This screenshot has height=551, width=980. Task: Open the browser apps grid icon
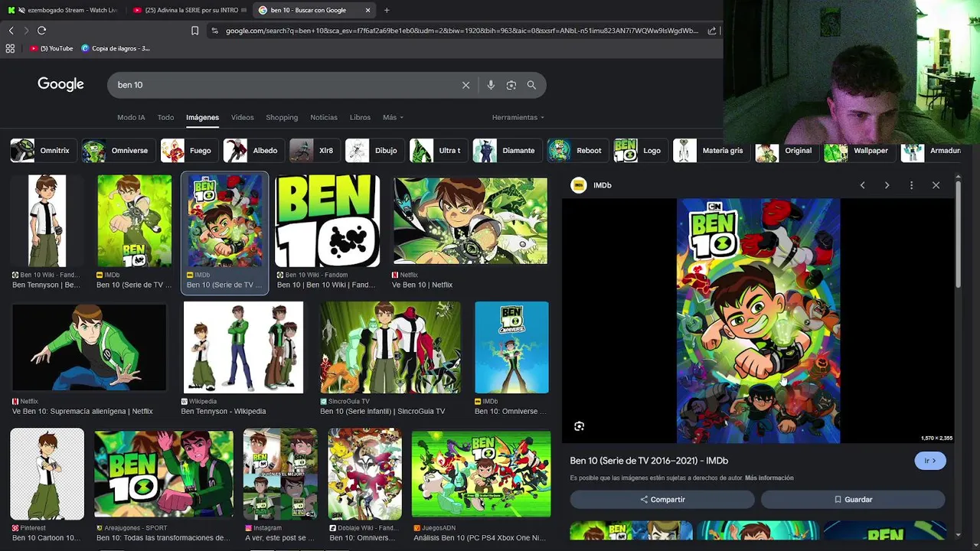coord(10,48)
